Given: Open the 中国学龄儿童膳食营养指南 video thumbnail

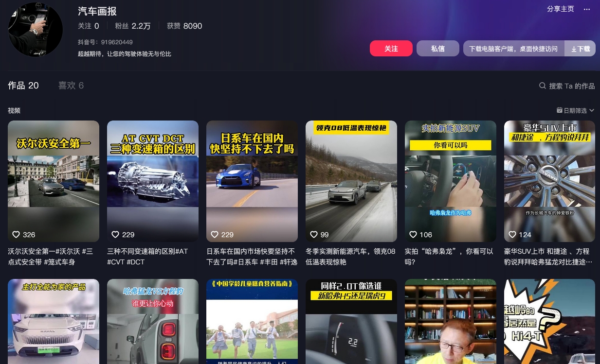Looking at the screenshot, I should click(x=252, y=321).
